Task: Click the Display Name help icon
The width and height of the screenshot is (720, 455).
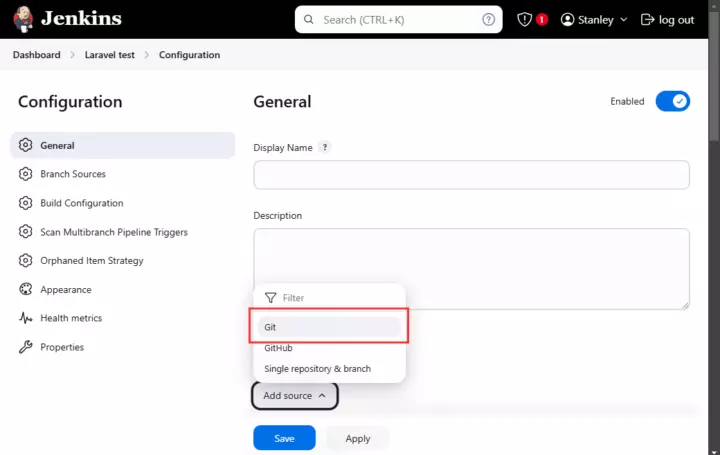Action: (x=325, y=147)
